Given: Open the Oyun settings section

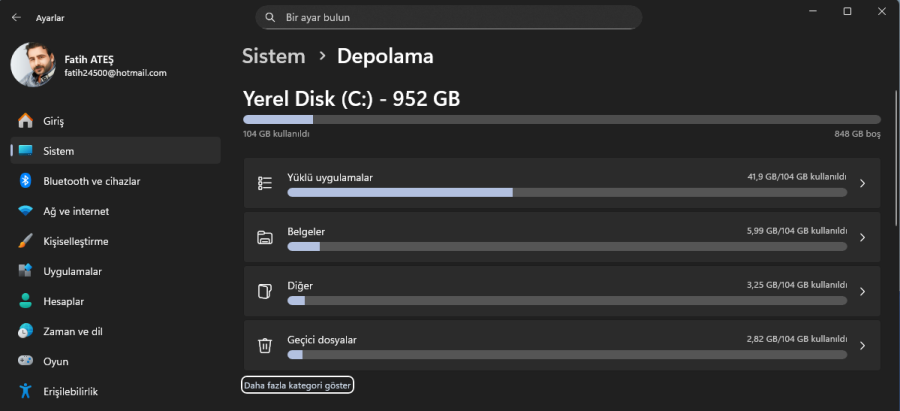Looking at the screenshot, I should (55, 361).
